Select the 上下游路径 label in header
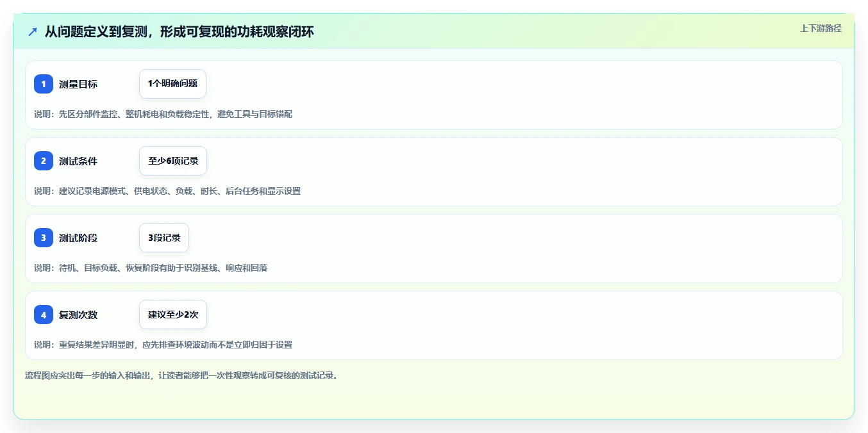The image size is (868, 433). pos(821,28)
